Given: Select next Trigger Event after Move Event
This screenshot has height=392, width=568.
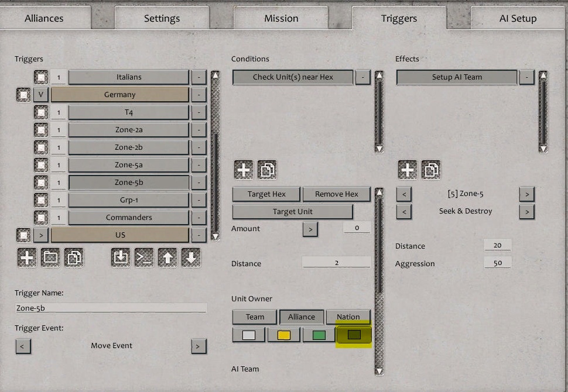Looking at the screenshot, I should [199, 346].
